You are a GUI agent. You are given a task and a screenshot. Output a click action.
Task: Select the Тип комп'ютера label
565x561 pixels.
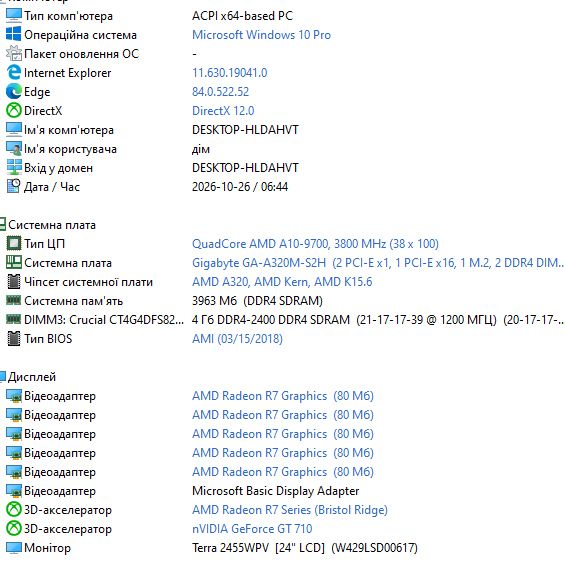[68, 16]
